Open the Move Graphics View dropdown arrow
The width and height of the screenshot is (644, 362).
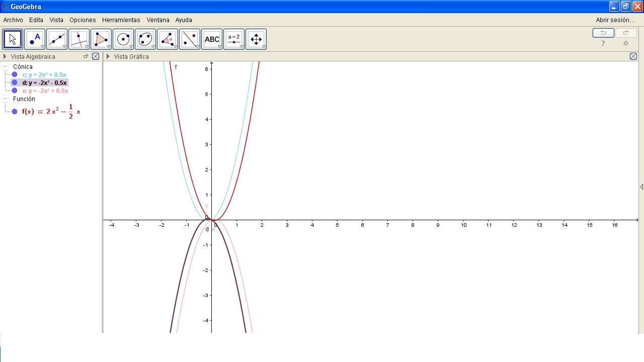click(264, 47)
